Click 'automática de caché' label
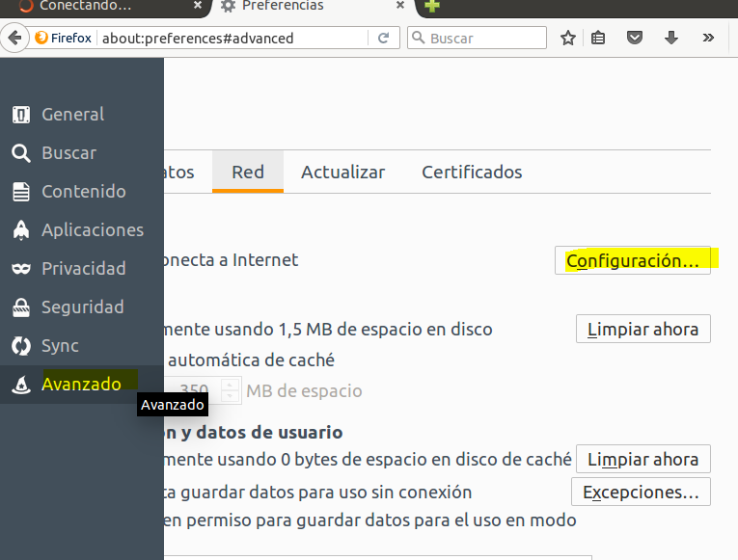The width and height of the screenshot is (738, 560). 252,360
